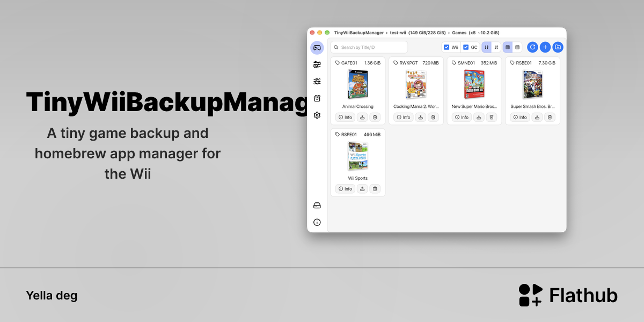Viewport: 644px width, 322px height.
Task: Archive Super Smash Bros. via download icon
Action: tap(537, 117)
